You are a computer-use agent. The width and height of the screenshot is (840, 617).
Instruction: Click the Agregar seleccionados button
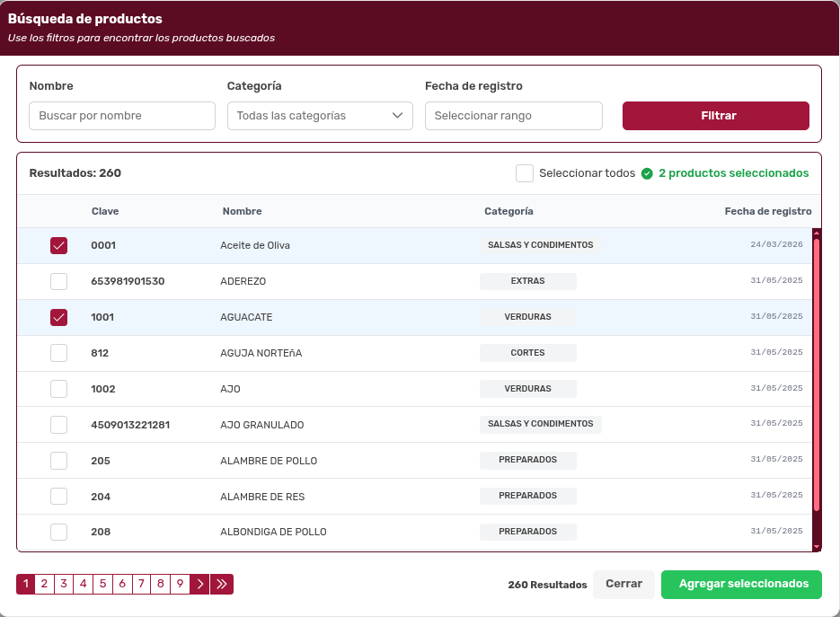741,584
